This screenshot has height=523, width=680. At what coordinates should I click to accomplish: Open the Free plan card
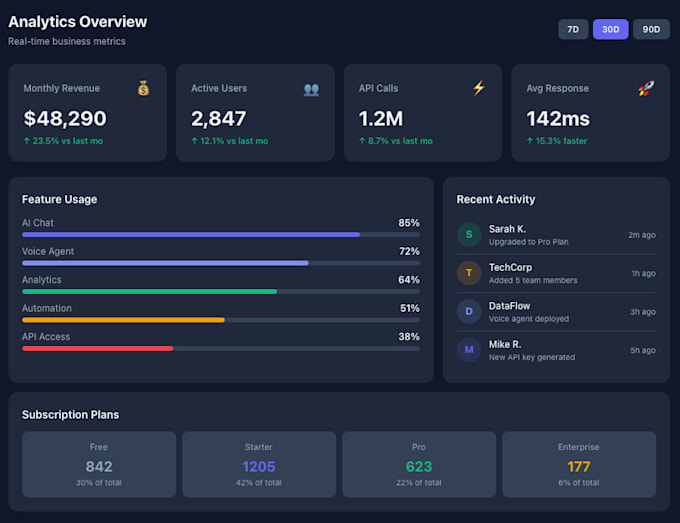pyautogui.click(x=99, y=464)
